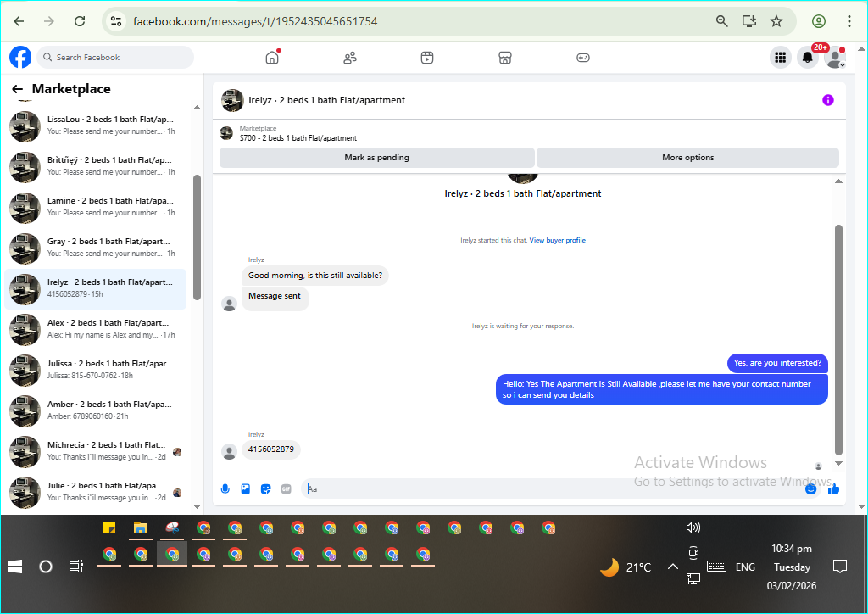Open the Gaming controller icon
Image resolution: width=868 pixels, height=614 pixels.
[x=583, y=58]
